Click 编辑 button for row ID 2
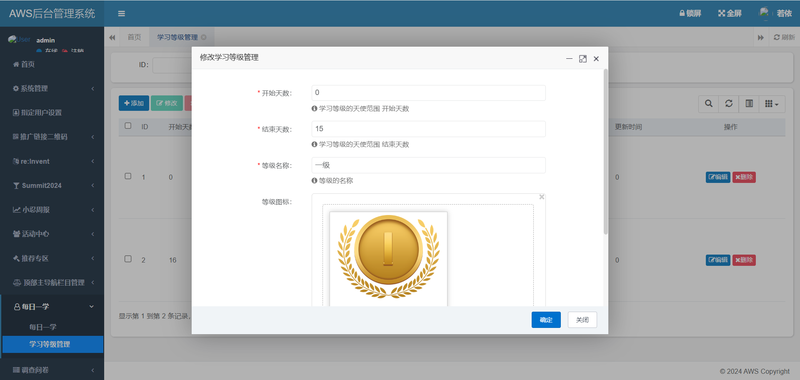The height and width of the screenshot is (380, 800). click(718, 260)
